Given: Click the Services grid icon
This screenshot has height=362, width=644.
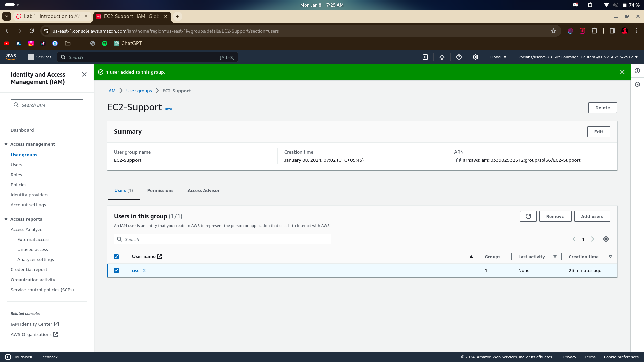Looking at the screenshot, I should [x=31, y=57].
